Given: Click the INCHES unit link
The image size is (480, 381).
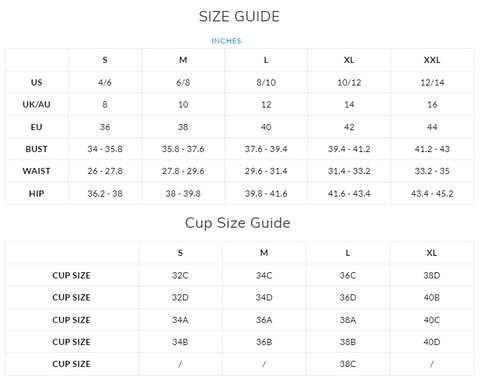Looking at the screenshot, I should pos(226,41).
